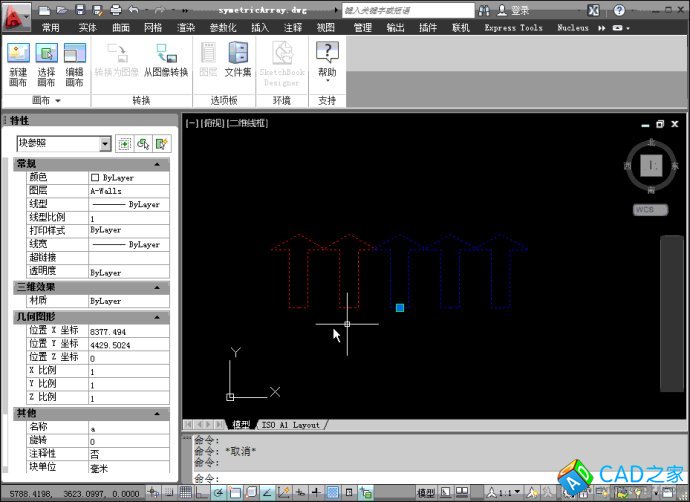Click the annotation scale icon in status bar

492,492
